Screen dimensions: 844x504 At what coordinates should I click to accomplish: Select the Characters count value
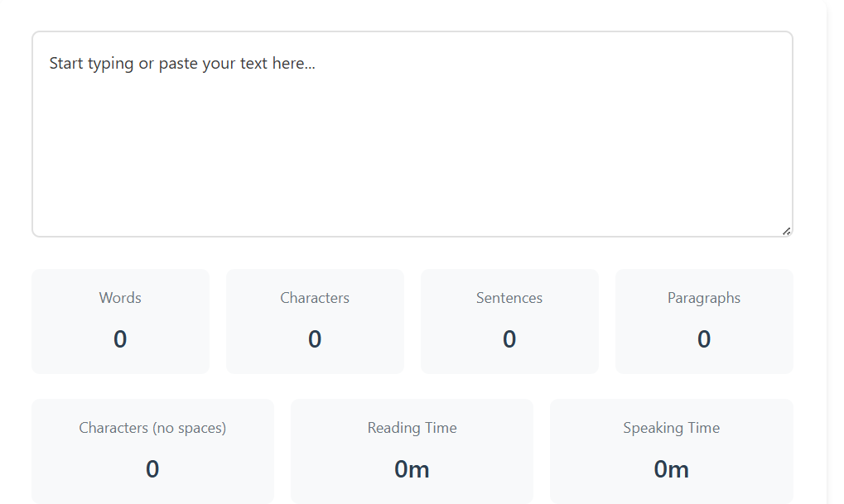(315, 339)
